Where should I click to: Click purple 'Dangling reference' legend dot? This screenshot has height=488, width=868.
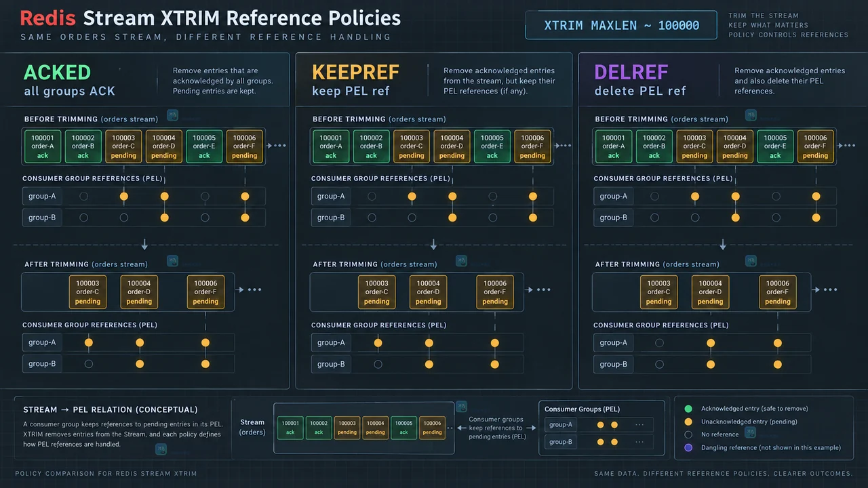(x=688, y=447)
